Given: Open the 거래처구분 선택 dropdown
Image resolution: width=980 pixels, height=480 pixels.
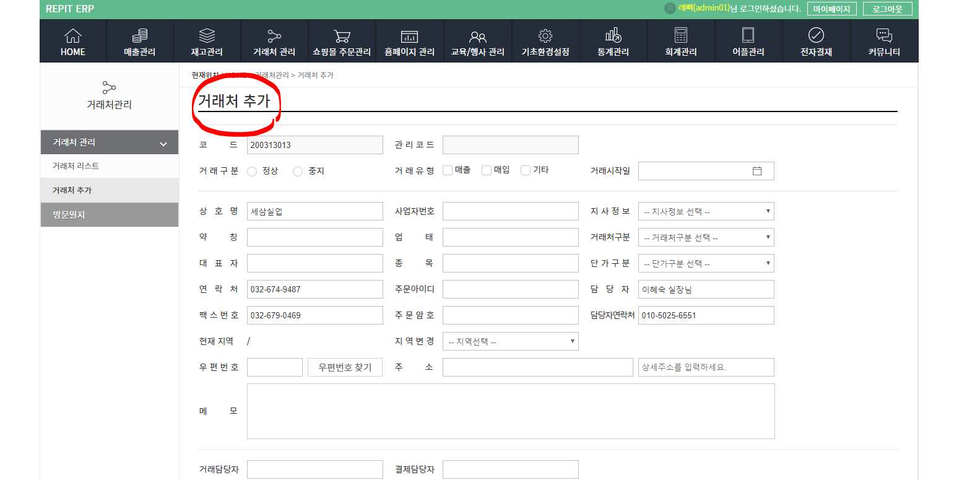Looking at the screenshot, I should [x=706, y=237].
